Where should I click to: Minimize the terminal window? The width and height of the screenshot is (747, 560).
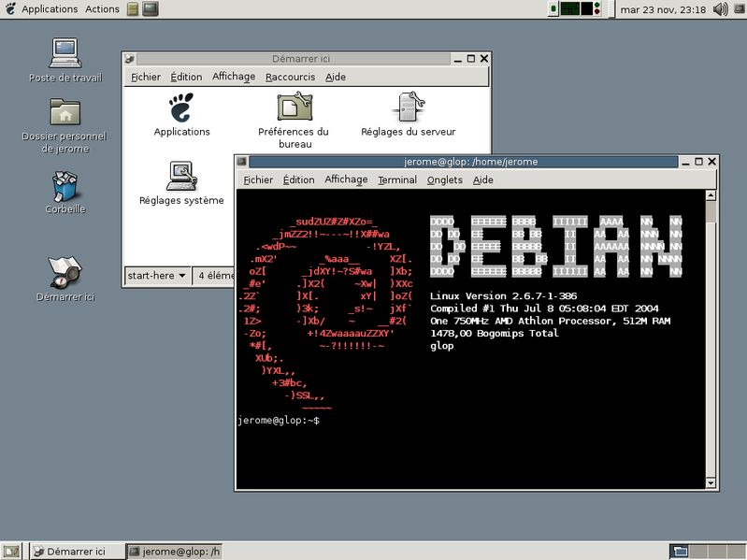(x=685, y=162)
